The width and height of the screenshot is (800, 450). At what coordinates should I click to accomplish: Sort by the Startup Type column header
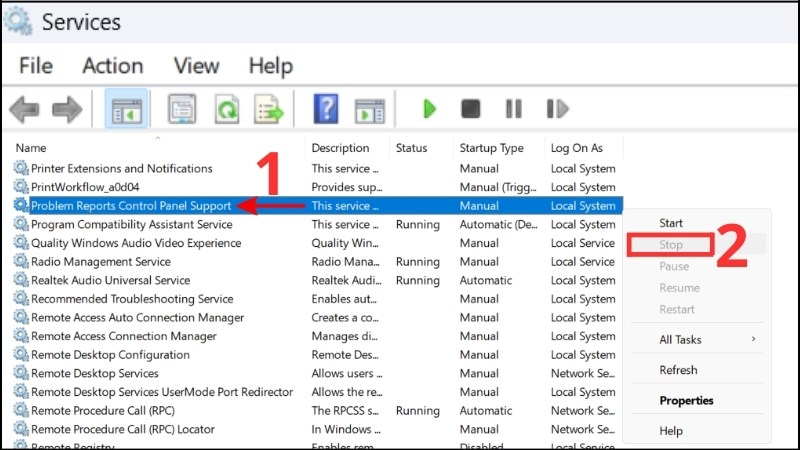tap(491, 148)
